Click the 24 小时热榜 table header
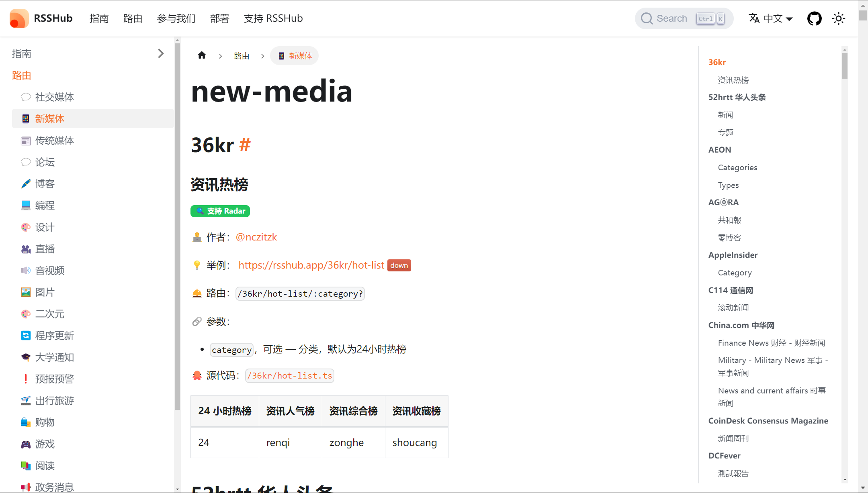The height and width of the screenshot is (493, 868). (225, 411)
